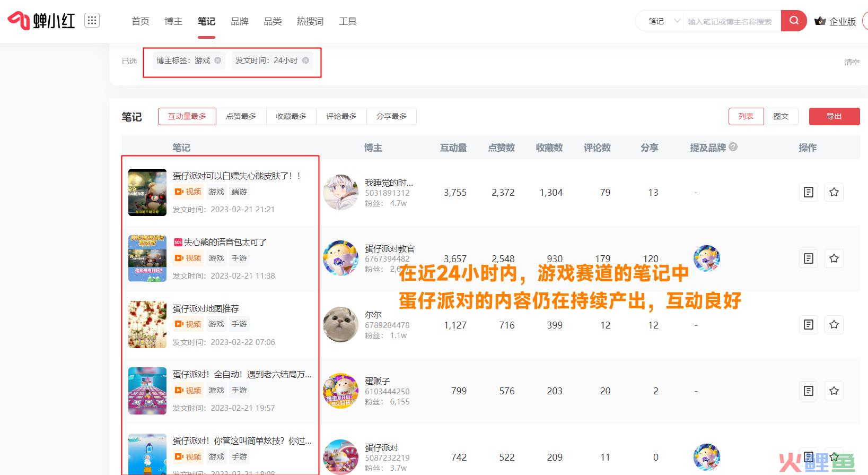Click the 蝉小红 logo
The image size is (868, 475).
(41, 21)
